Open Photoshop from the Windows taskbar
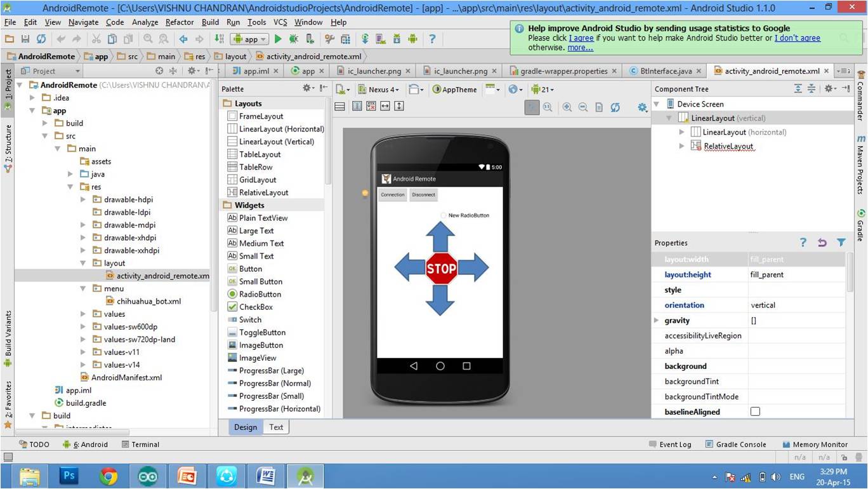The image size is (868, 489). 69,476
